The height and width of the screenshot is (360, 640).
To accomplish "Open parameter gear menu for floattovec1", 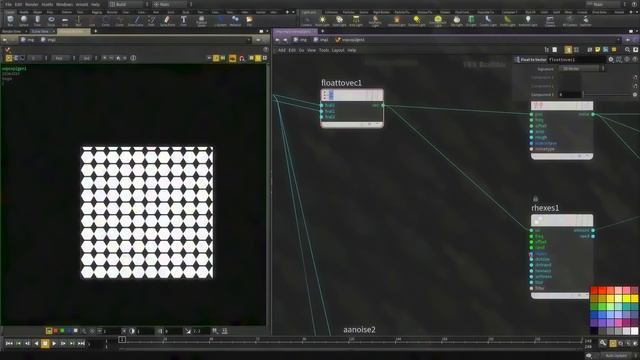I will click(611, 60).
